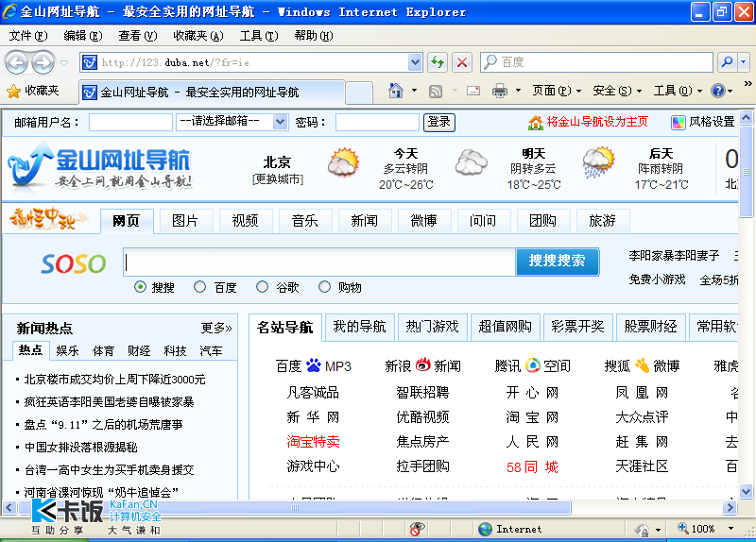Open the 收藏夹(A) menu

click(198, 36)
